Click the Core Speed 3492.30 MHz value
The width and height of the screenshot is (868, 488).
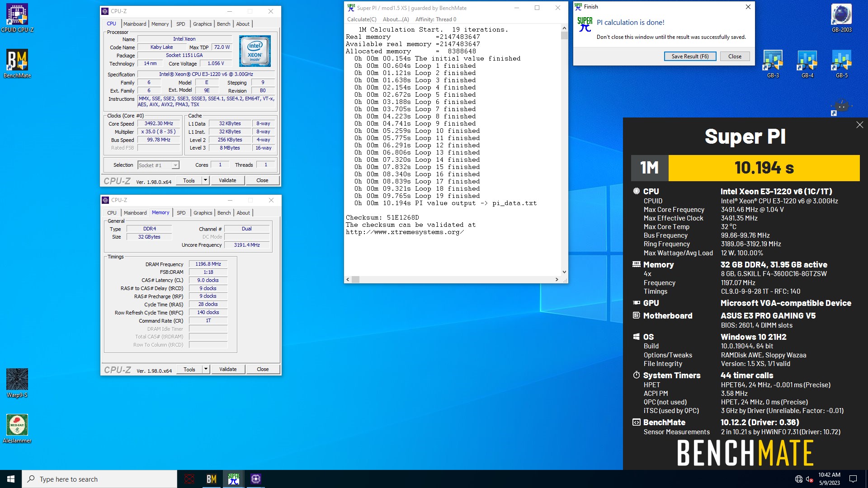[x=159, y=124]
